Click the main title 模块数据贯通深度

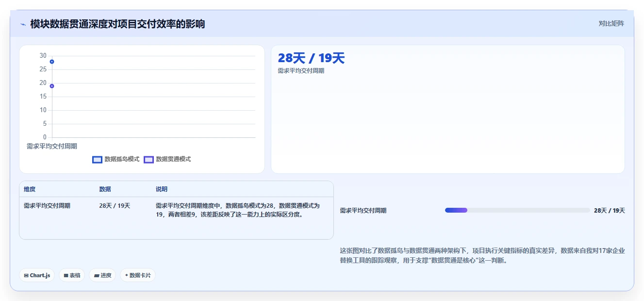point(117,24)
